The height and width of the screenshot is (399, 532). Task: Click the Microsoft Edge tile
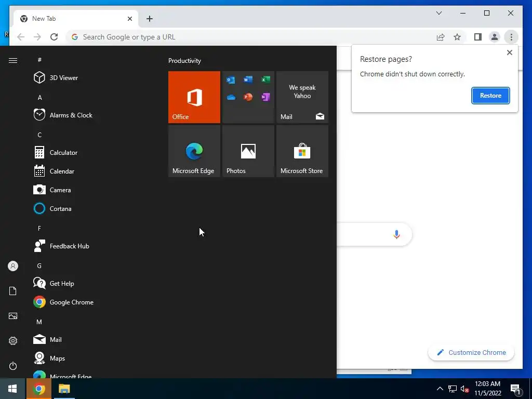[x=194, y=151]
